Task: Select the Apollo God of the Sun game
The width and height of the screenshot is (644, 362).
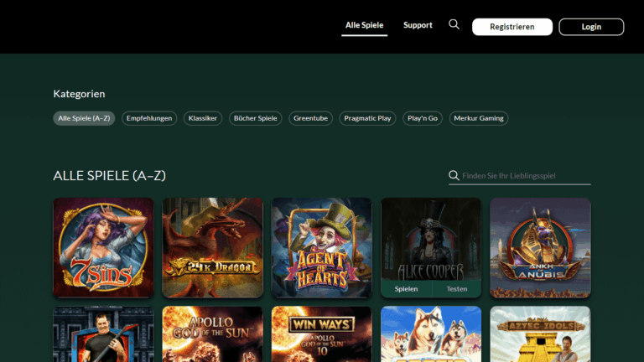Action: click(212, 334)
